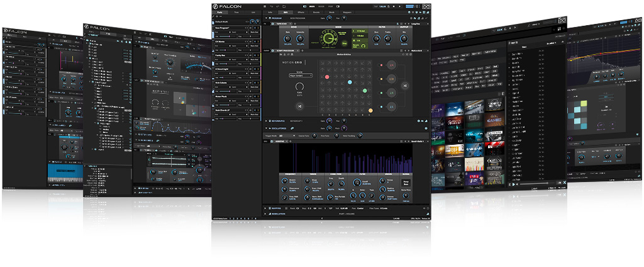Expand the MODULATION section triangle
The height and width of the screenshot is (267, 644).
point(265,214)
